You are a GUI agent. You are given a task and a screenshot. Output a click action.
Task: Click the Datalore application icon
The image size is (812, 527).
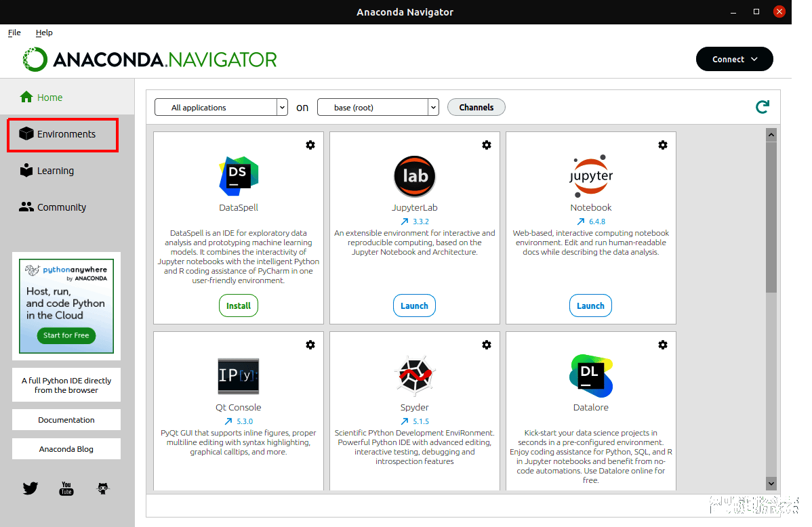(591, 376)
